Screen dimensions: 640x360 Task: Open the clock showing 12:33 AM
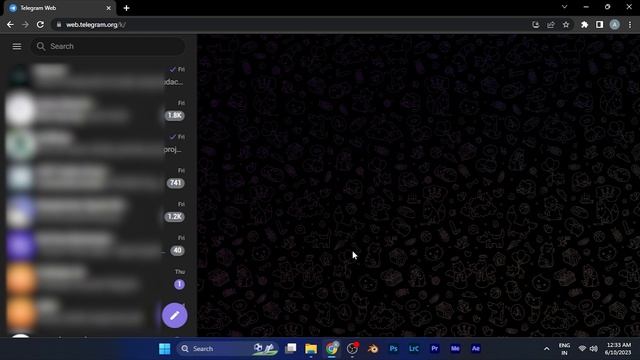(x=618, y=349)
